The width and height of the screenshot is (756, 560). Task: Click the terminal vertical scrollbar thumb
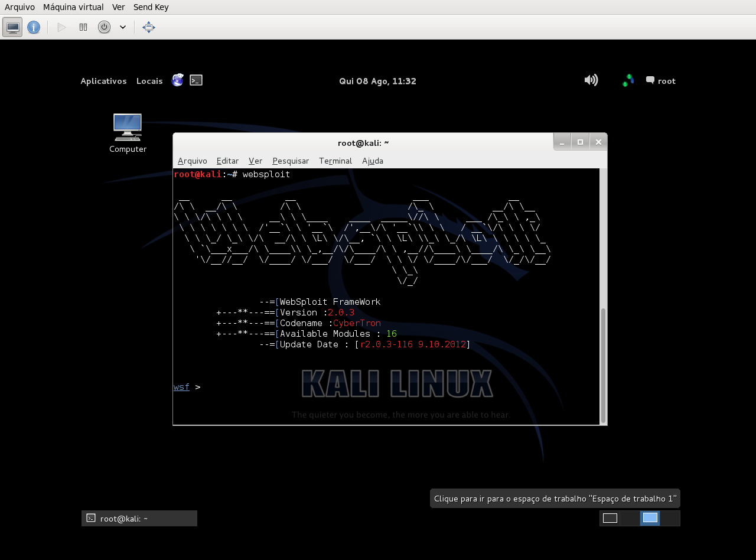coord(603,365)
